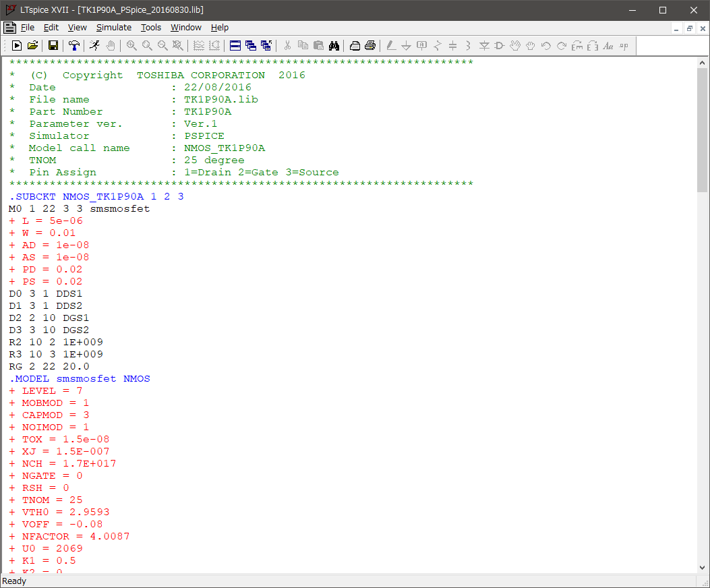The width and height of the screenshot is (710, 588).
Task: Click the vertical scrollbar down arrow
Action: click(x=703, y=568)
